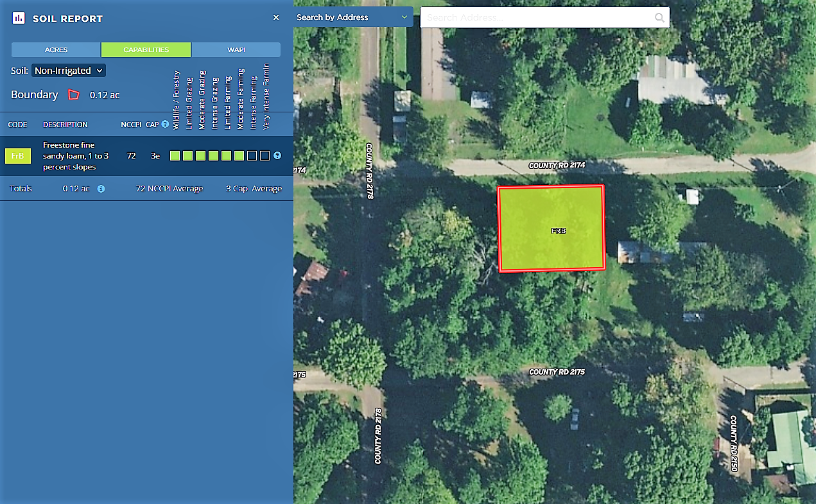Click the help icon at end of FrB row
The height and width of the screenshot is (504, 816).
[x=277, y=155]
